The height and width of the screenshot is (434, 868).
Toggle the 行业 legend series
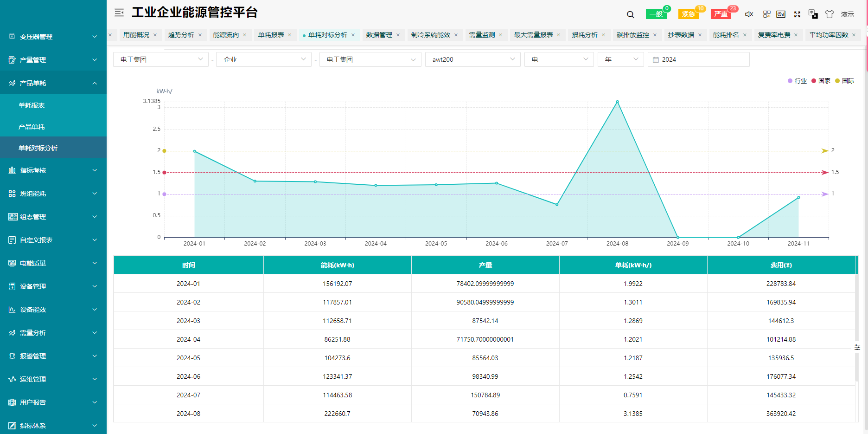797,81
